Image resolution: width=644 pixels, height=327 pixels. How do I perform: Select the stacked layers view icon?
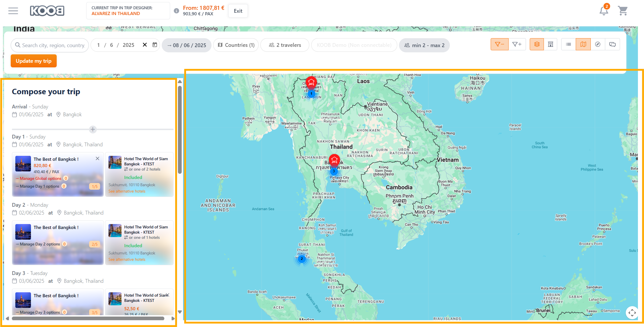coord(537,45)
